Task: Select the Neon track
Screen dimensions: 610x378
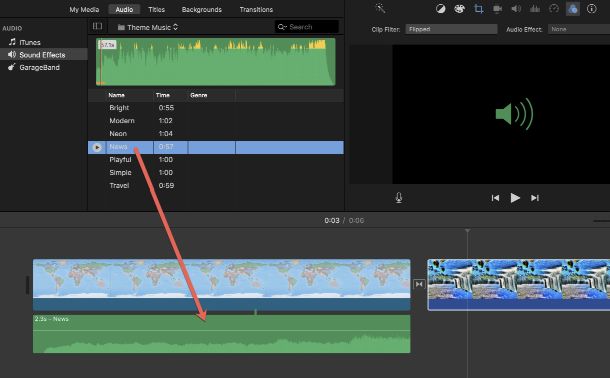Action: (118, 133)
